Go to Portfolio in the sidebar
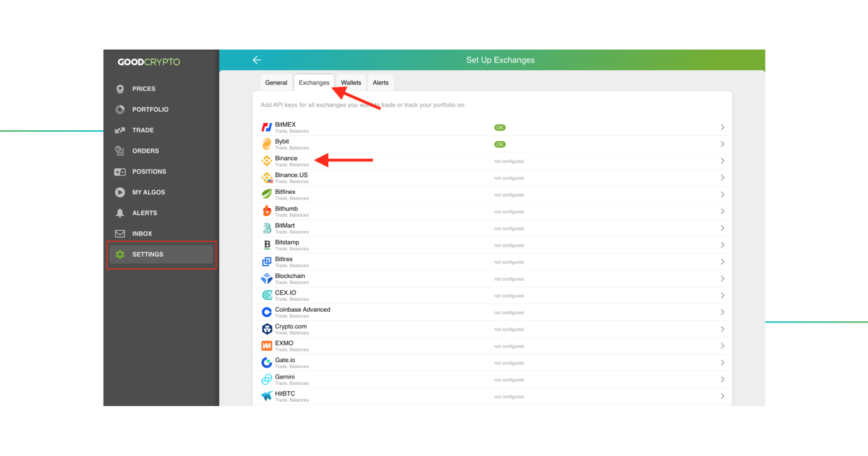The width and height of the screenshot is (868, 456). 150,109
